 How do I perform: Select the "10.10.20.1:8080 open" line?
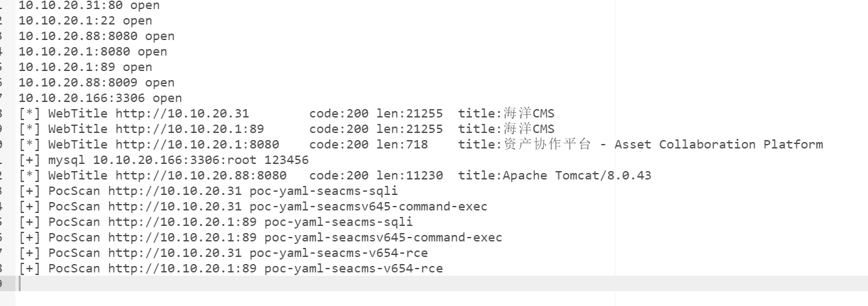coord(92,52)
